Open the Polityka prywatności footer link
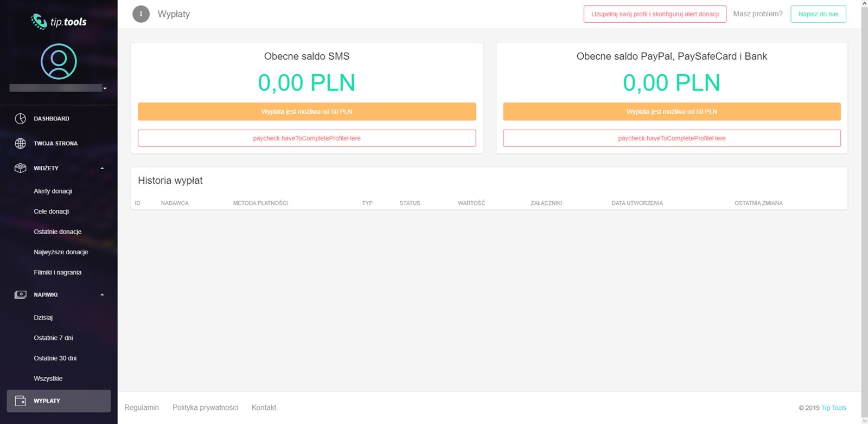The width and height of the screenshot is (868, 424). (205, 408)
